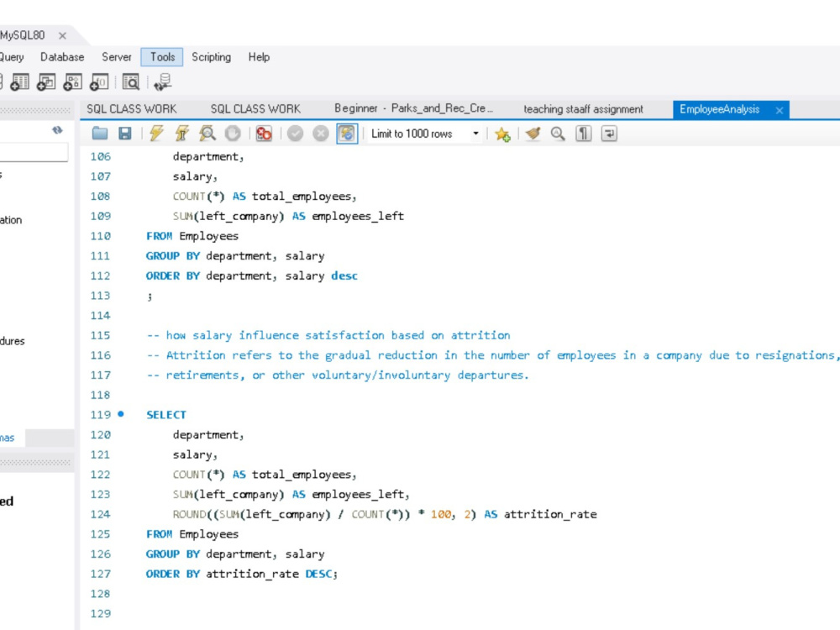Run Explain plan magnifier lightning icon
The height and width of the screenshot is (630, 840).
pos(207,134)
